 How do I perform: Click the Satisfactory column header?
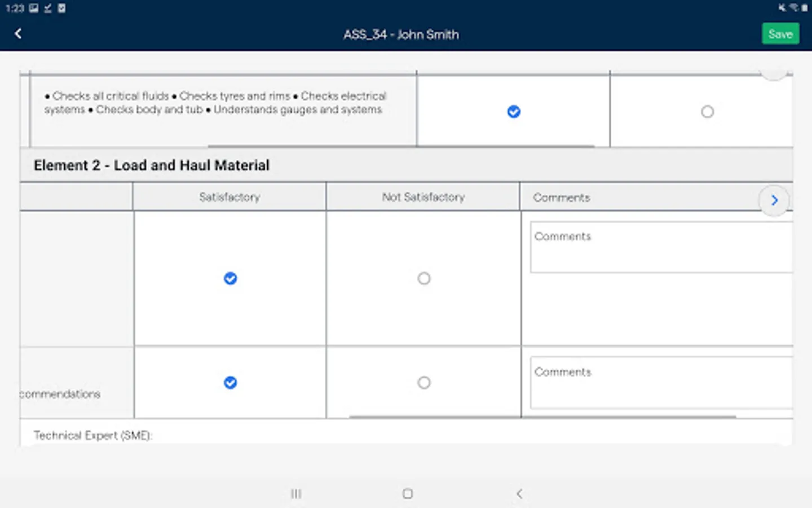[x=230, y=197]
